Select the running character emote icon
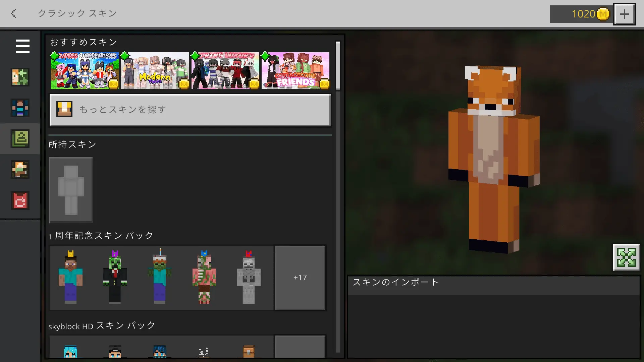The image size is (644, 362). coord(20,170)
